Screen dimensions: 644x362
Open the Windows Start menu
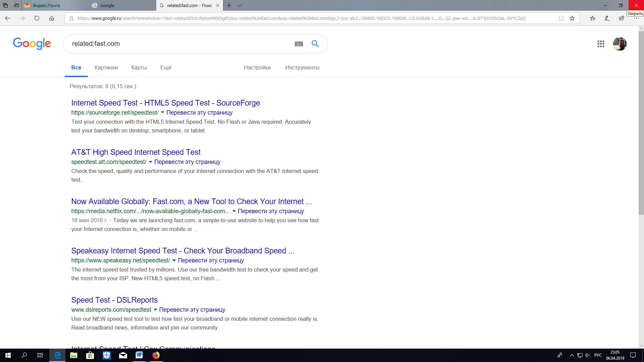click(x=8, y=355)
